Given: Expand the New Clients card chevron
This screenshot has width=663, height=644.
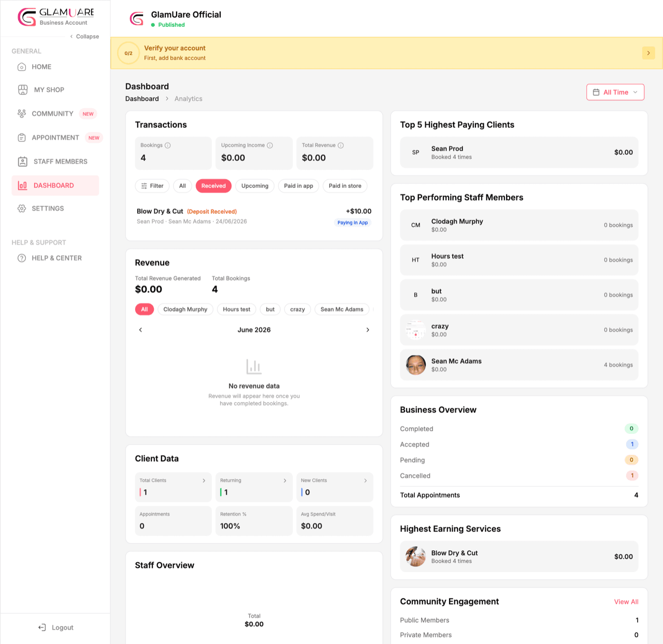Looking at the screenshot, I should click(x=366, y=480).
